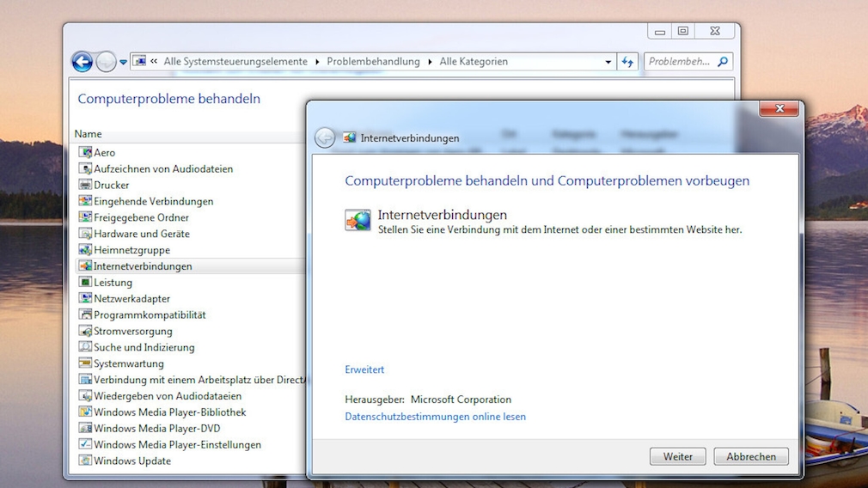Image resolution: width=868 pixels, height=488 pixels.
Task: Click the Aero troubleshooter icon
Action: [x=85, y=152]
